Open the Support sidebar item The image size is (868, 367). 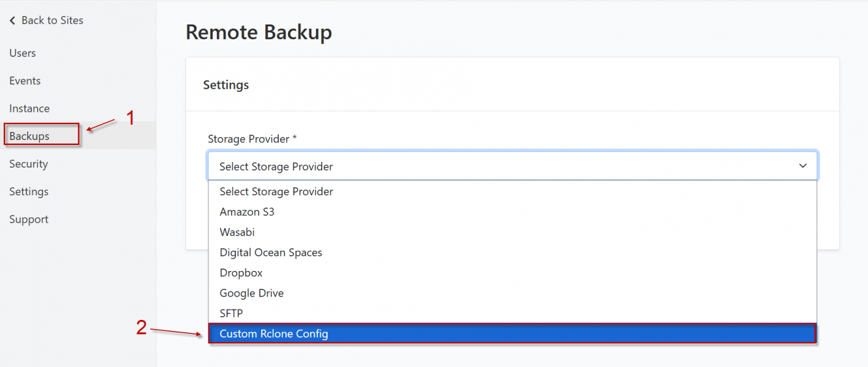click(x=29, y=219)
